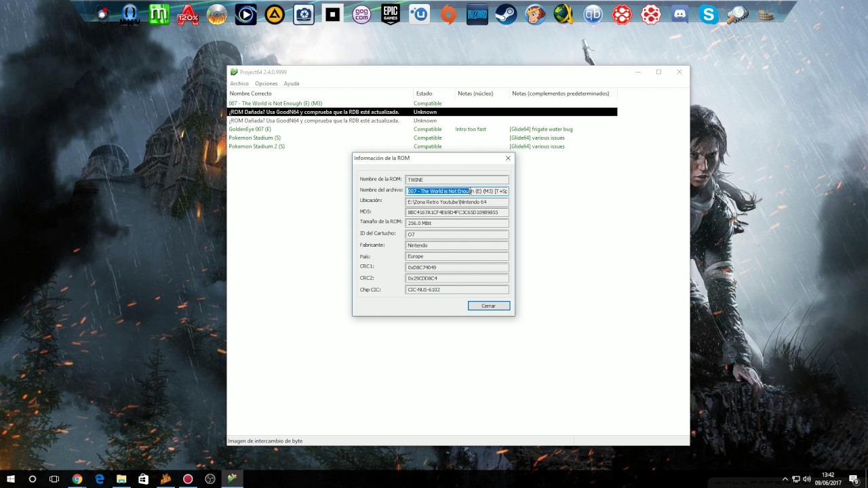Viewport: 868px width, 488px height.
Task: Click the CRC1 value field
Action: (x=457, y=267)
